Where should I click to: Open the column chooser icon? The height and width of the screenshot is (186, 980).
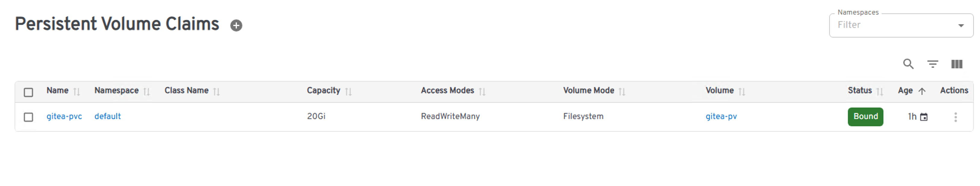(956, 64)
